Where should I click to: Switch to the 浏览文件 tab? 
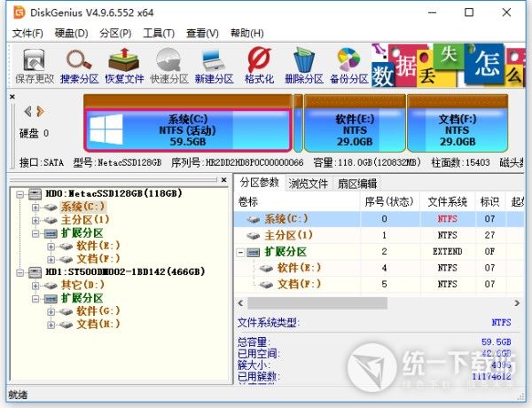tap(308, 184)
